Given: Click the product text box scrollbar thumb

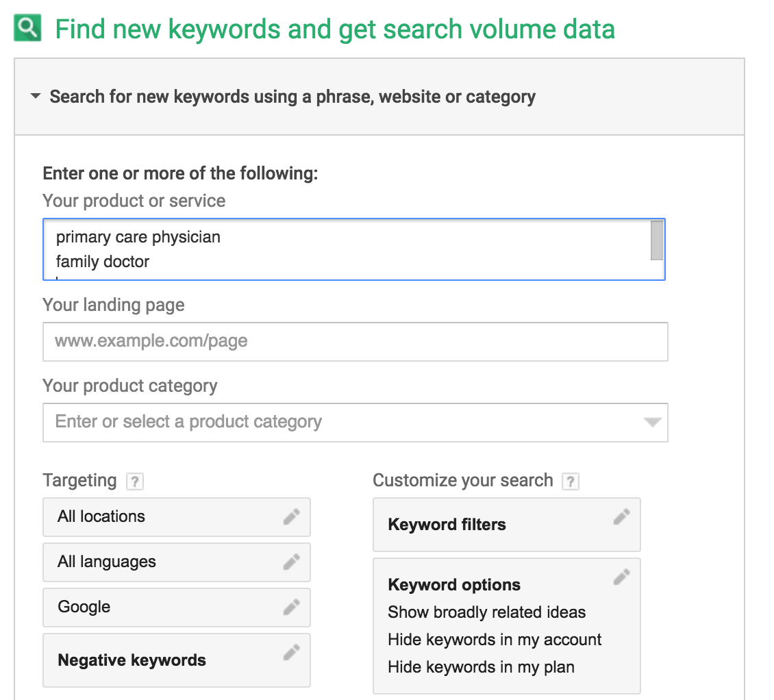Looking at the screenshot, I should point(656,240).
